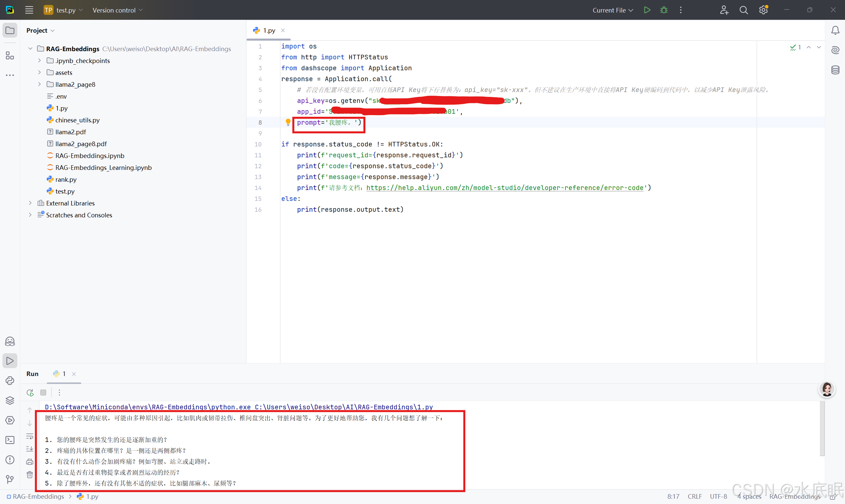This screenshot has height=504, width=845.
Task: Open the aliyun error-code documentation link
Action: point(505,188)
